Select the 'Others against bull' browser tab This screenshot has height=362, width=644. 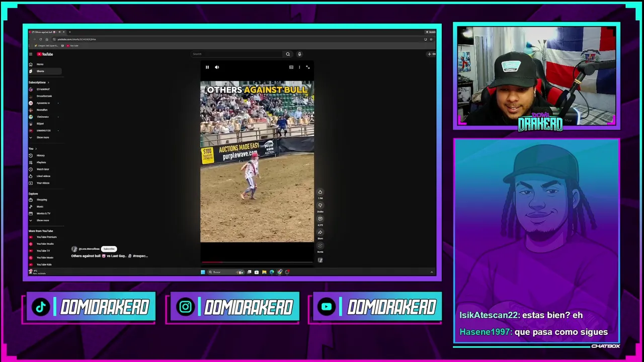[x=48, y=32]
